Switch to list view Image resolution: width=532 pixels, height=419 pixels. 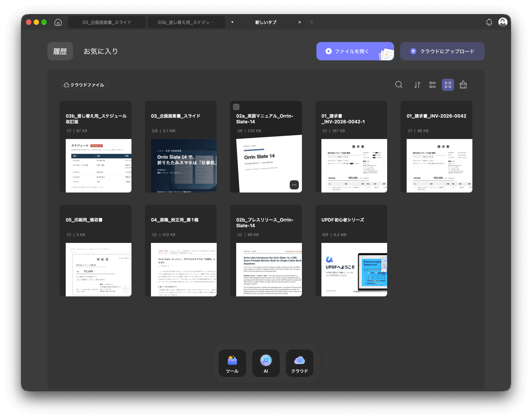click(x=433, y=85)
